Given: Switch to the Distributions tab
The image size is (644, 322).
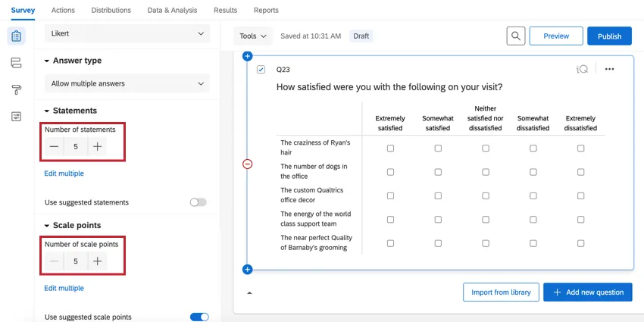Looking at the screenshot, I should [x=111, y=10].
